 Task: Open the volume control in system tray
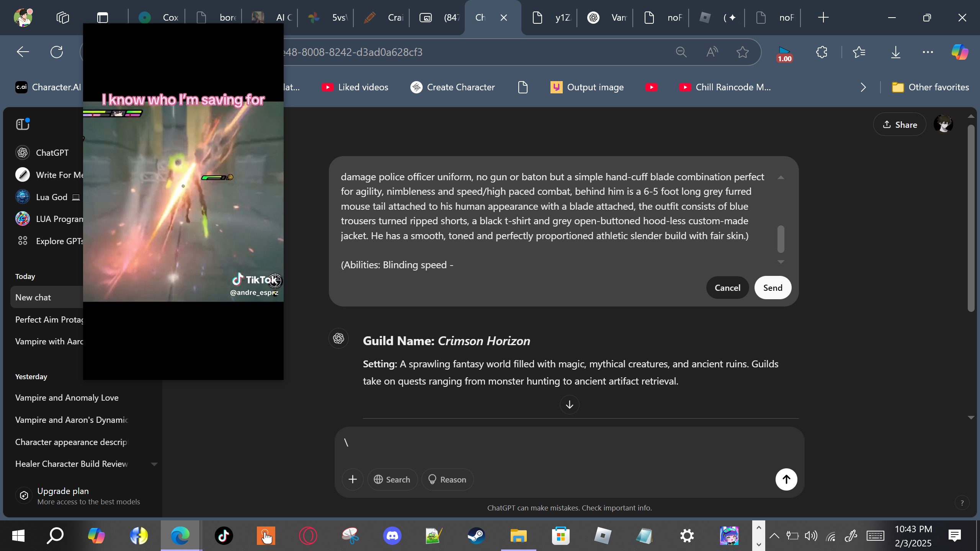pyautogui.click(x=811, y=536)
